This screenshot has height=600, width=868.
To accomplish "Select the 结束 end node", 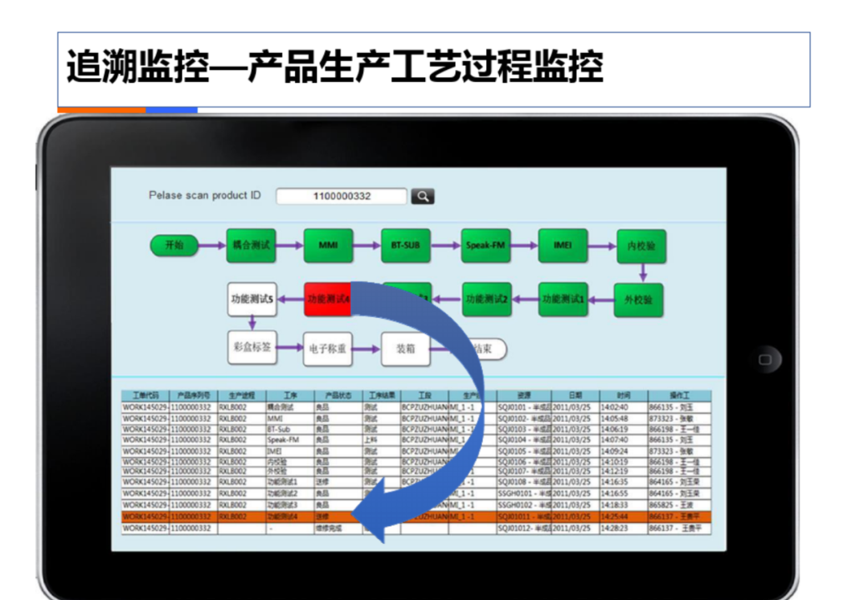I will coord(489,349).
